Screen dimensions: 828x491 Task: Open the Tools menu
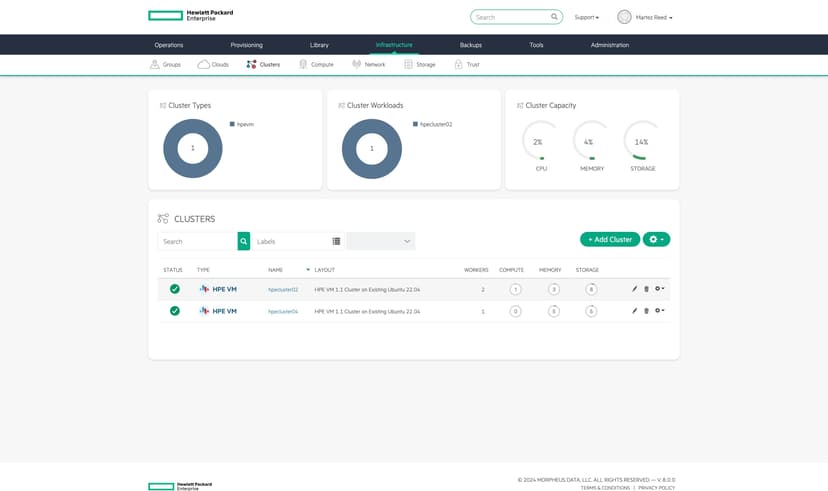536,45
